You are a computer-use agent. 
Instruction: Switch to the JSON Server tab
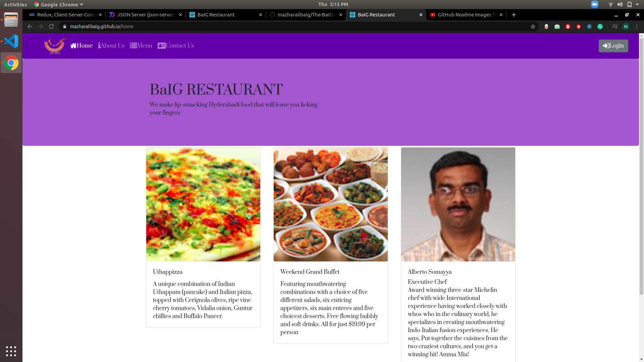click(146, 15)
